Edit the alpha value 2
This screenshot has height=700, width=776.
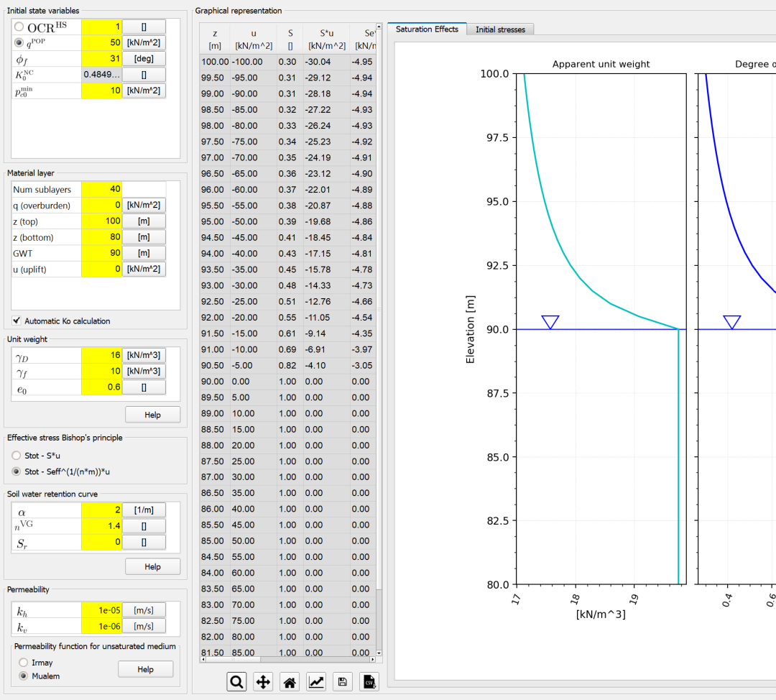click(x=101, y=510)
